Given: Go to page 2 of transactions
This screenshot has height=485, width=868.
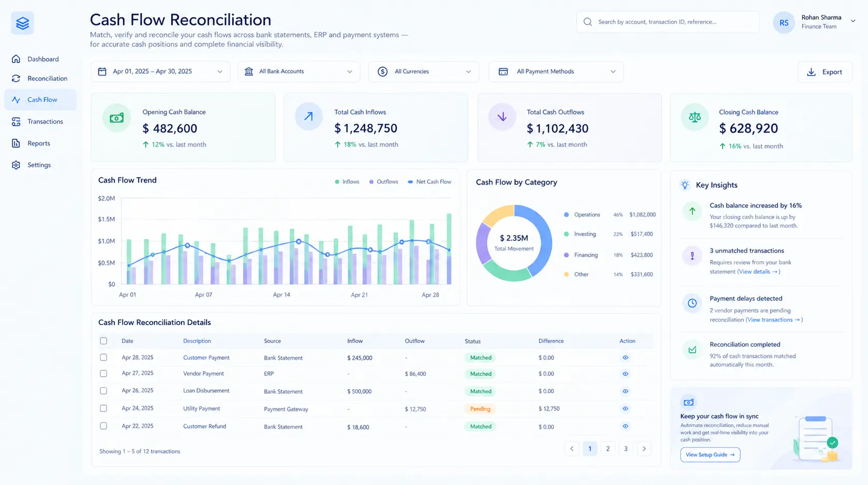Looking at the screenshot, I should pyautogui.click(x=608, y=449).
